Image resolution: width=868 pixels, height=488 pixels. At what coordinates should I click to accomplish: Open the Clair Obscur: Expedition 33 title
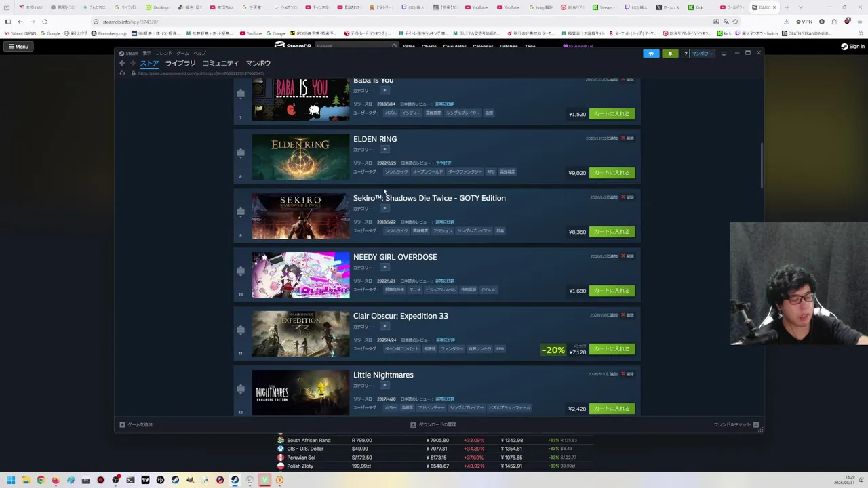click(x=401, y=316)
